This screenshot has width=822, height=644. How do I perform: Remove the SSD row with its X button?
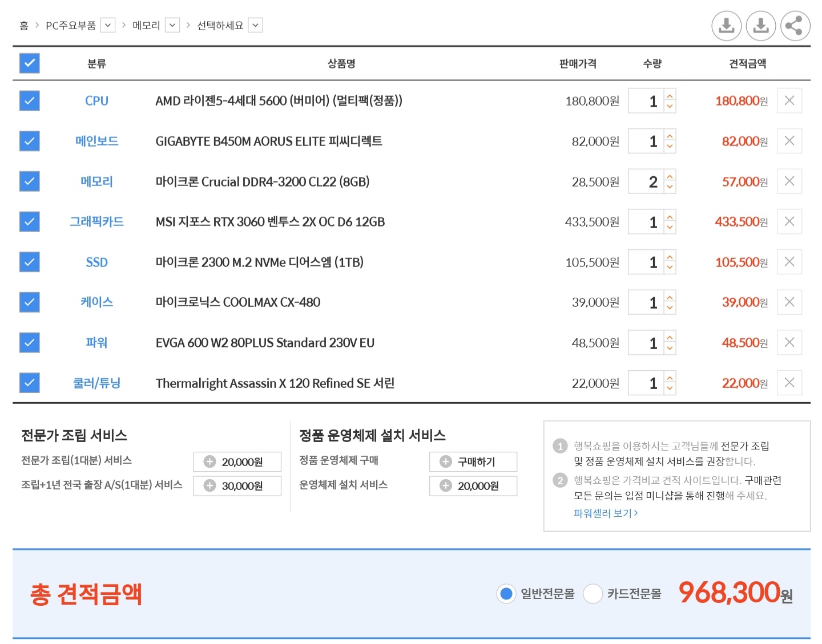pos(789,262)
